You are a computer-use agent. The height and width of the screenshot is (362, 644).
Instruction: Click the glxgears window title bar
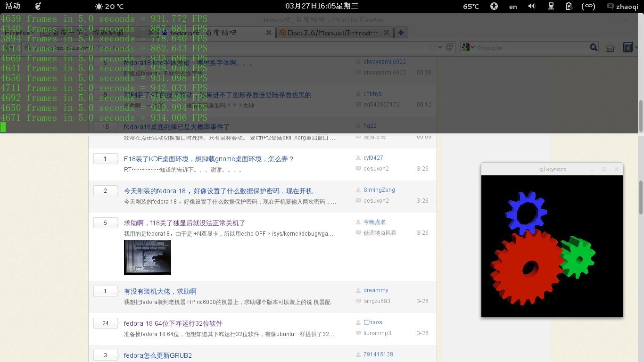[x=552, y=169]
